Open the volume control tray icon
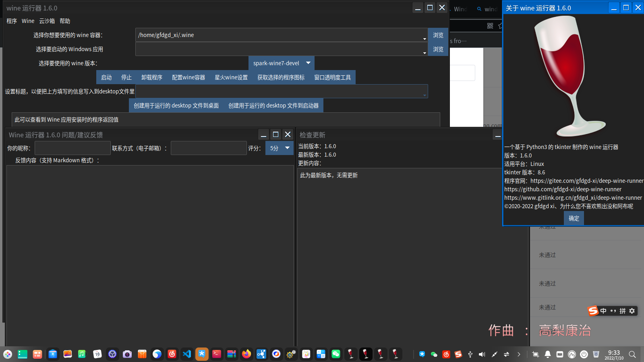Screen dimensions: 644x362 pyautogui.click(x=482, y=354)
